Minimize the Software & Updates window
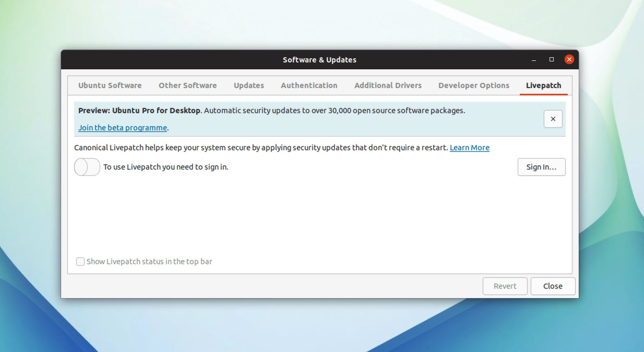This screenshot has height=352, width=644. [x=534, y=60]
